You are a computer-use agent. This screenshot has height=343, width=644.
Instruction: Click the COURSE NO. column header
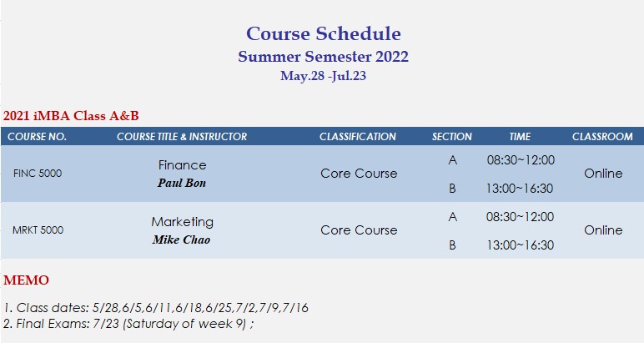[x=37, y=137]
